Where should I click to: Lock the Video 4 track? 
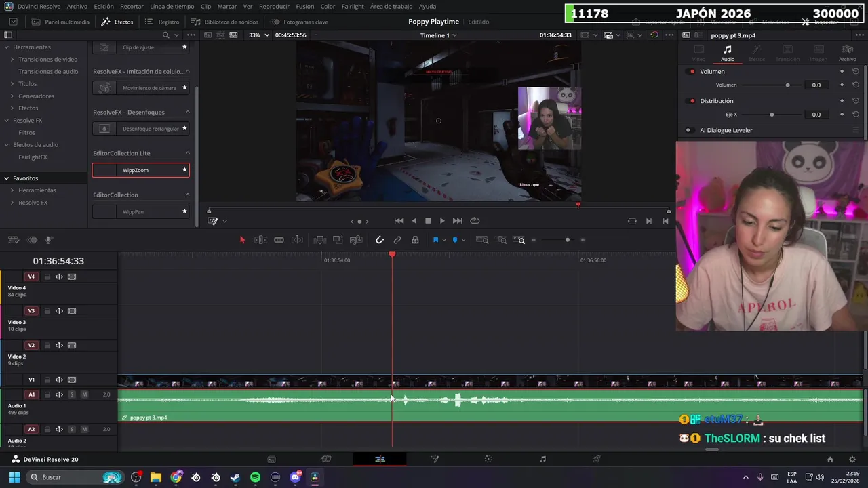coord(47,277)
